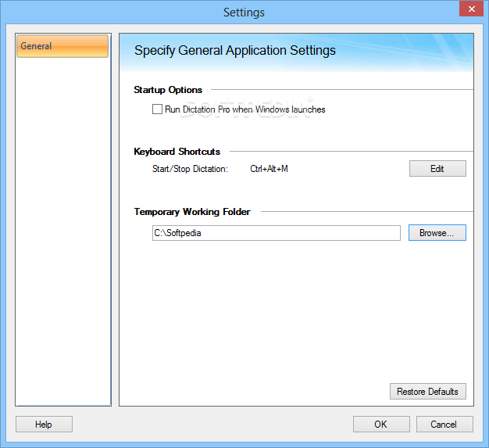The image size is (489, 448).
Task: Close the Settings window
Action: point(471,9)
